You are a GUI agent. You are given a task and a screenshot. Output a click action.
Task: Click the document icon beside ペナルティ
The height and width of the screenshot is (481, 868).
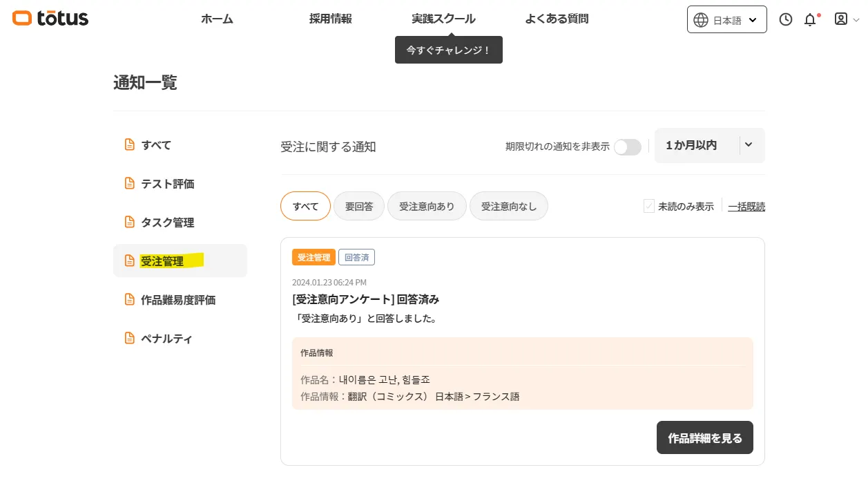(x=128, y=339)
